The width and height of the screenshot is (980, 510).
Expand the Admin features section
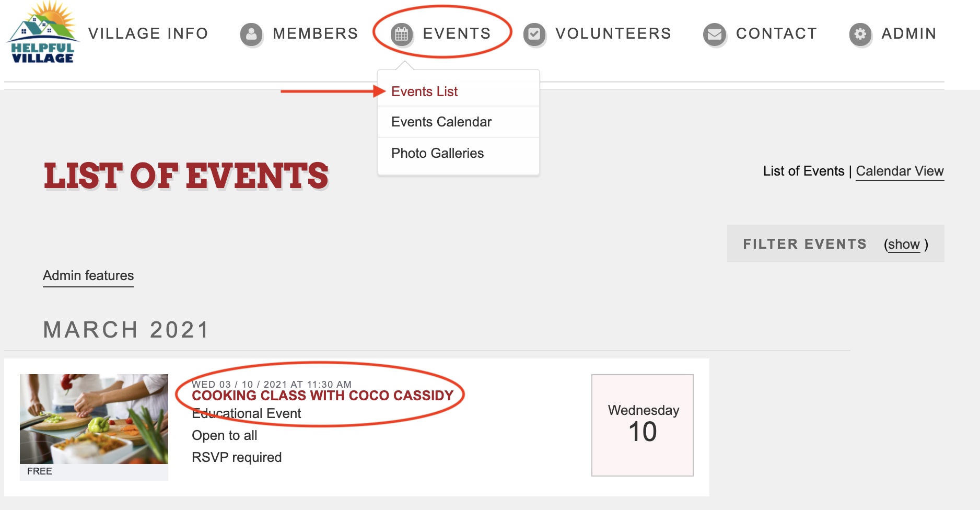click(x=88, y=275)
